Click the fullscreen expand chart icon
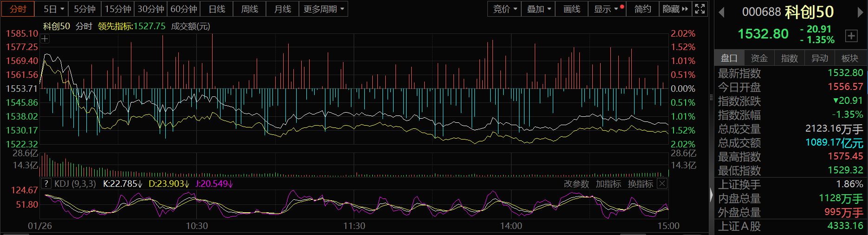868x235 pixels. pyautogui.click(x=700, y=9)
